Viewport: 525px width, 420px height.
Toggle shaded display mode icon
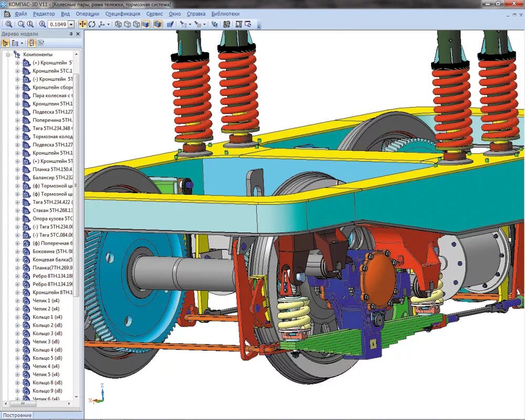pos(145,24)
